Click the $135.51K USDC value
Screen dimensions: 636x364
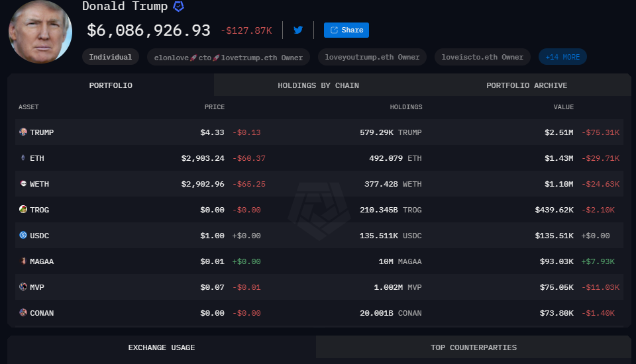tap(554, 236)
